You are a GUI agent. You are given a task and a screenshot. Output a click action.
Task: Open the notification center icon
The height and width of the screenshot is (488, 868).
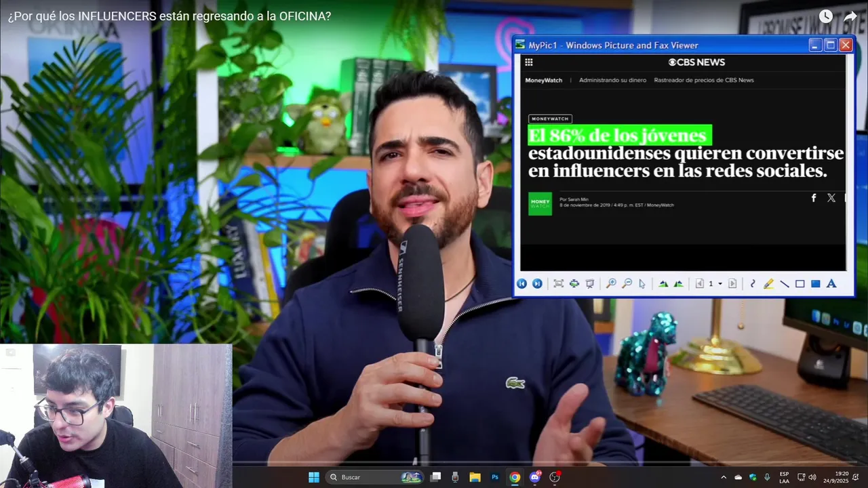(x=856, y=477)
